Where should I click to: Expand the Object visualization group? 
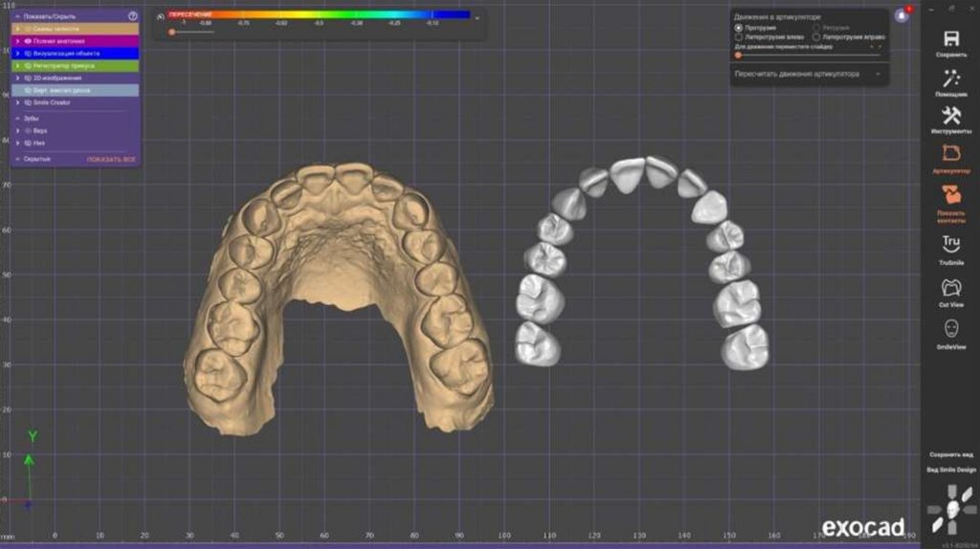(17, 54)
